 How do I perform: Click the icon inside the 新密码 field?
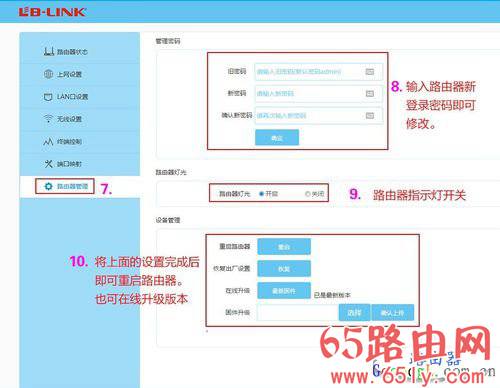(x=370, y=94)
